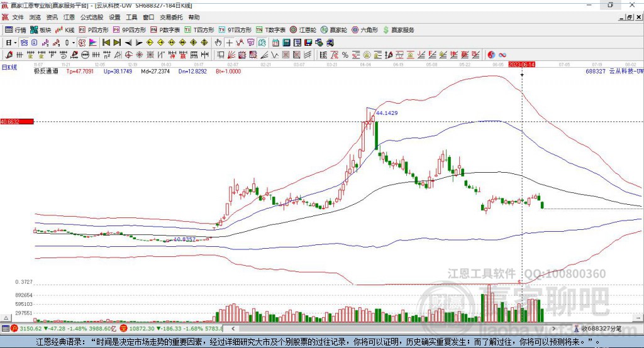Open the 交易委托 menu
Image resolution: width=644 pixels, height=348 pixels.
171,17
